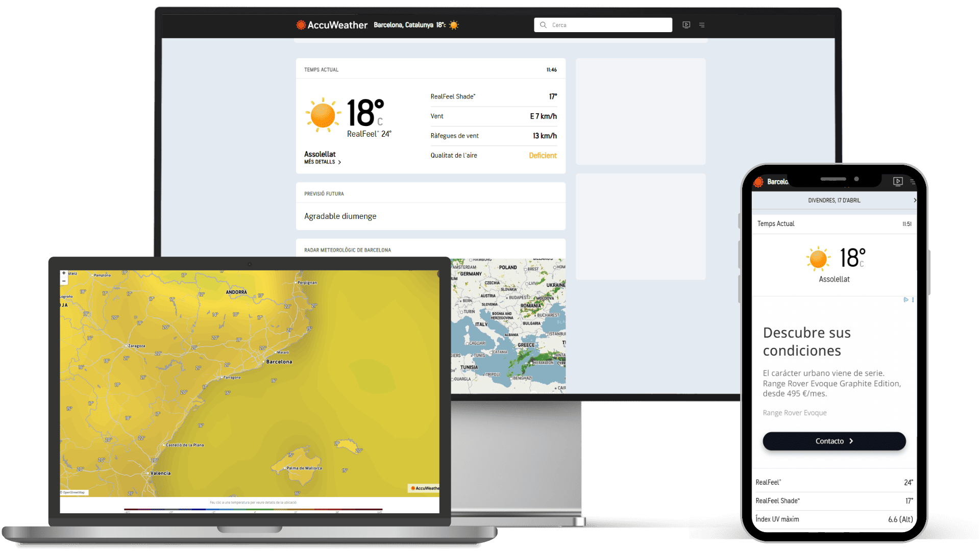This screenshot has width=980, height=551.
Task: Click the AccuWeather logo in desktop header
Action: (x=332, y=25)
